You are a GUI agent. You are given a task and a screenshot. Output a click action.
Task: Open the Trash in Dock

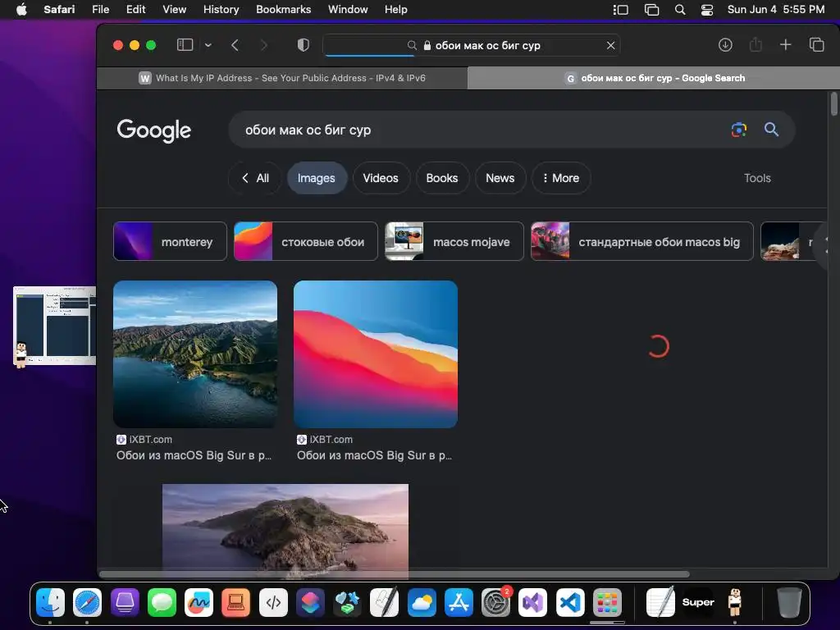[788, 603]
